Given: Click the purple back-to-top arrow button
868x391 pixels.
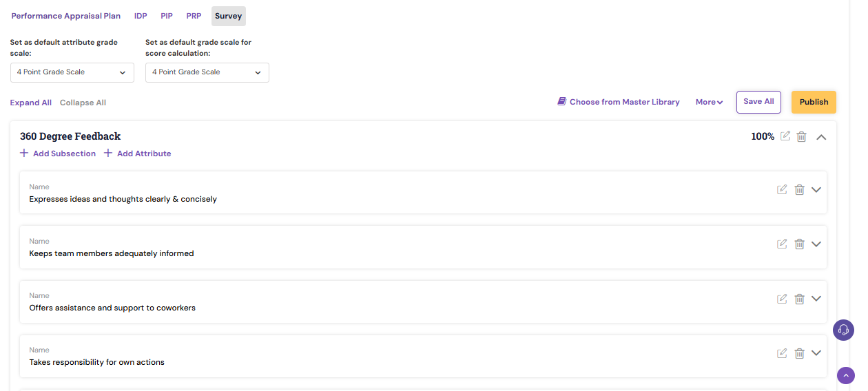Looking at the screenshot, I should point(846,375).
